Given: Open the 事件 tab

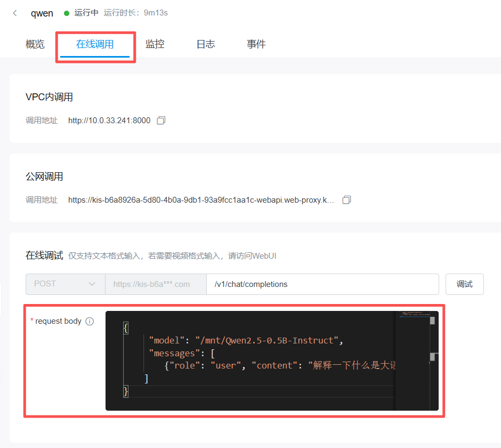Looking at the screenshot, I should [x=256, y=44].
